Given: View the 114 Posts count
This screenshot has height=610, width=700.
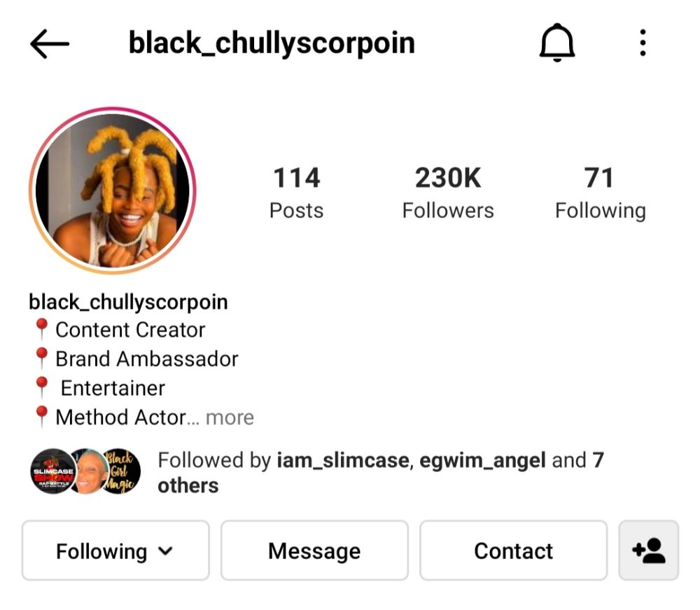Looking at the screenshot, I should 296,193.
